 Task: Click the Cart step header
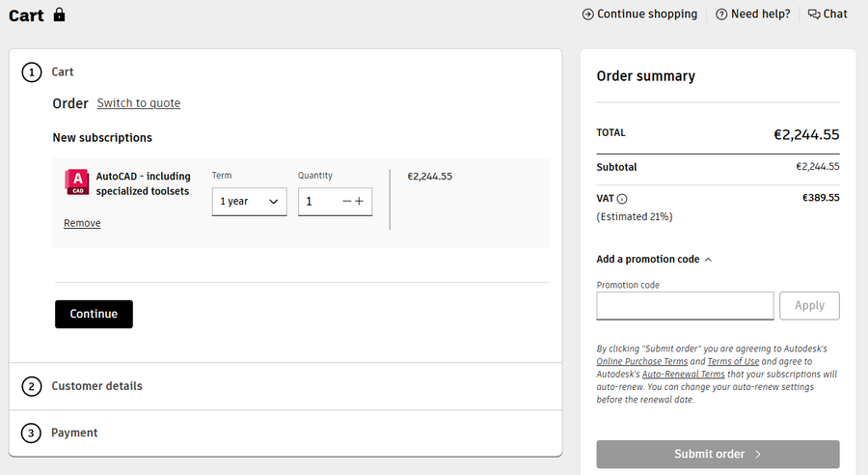62,72
